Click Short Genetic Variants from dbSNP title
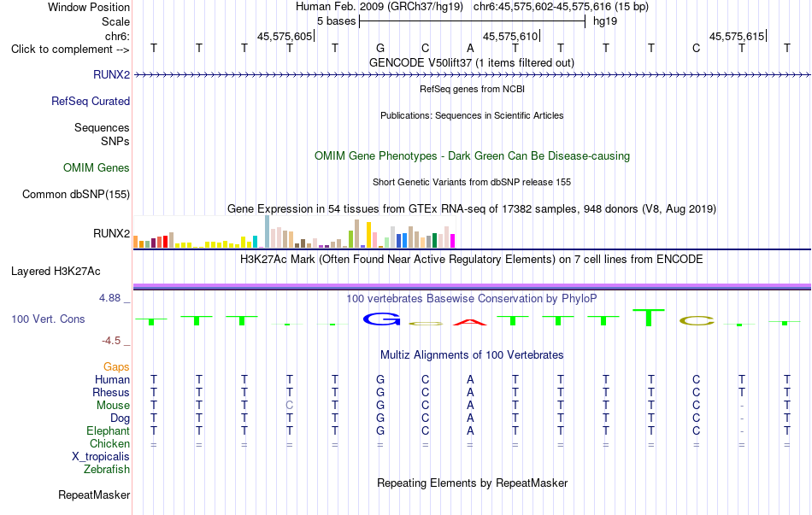Viewport: 812px width, 515px height. pos(472,182)
